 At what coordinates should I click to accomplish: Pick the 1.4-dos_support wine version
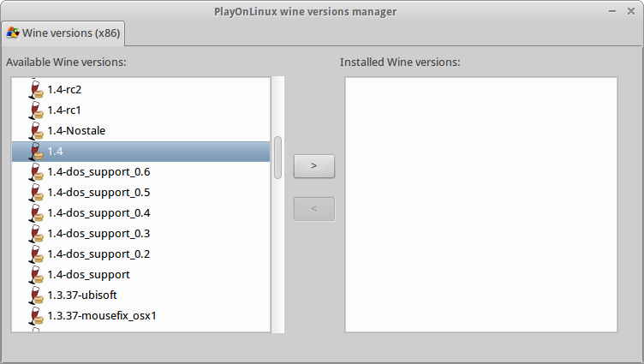click(x=140, y=274)
